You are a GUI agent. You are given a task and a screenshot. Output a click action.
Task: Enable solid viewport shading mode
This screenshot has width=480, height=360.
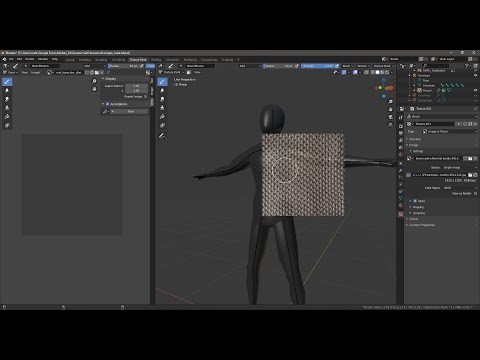377,72
